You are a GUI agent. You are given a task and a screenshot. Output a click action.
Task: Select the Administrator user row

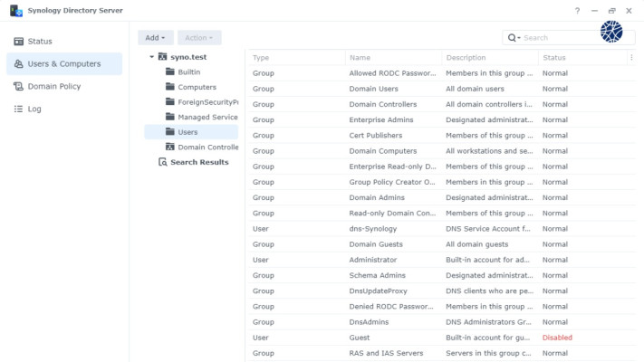pyautogui.click(x=442, y=261)
